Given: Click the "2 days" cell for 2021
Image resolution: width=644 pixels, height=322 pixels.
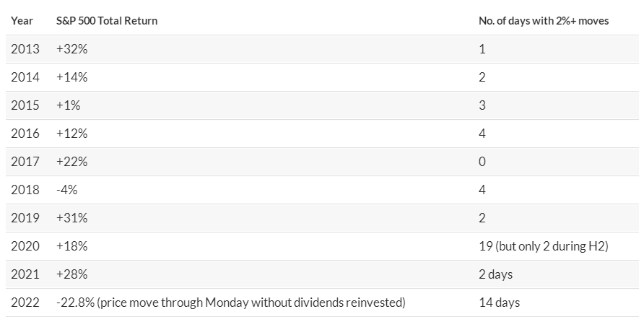Looking at the screenshot, I should (x=495, y=274).
